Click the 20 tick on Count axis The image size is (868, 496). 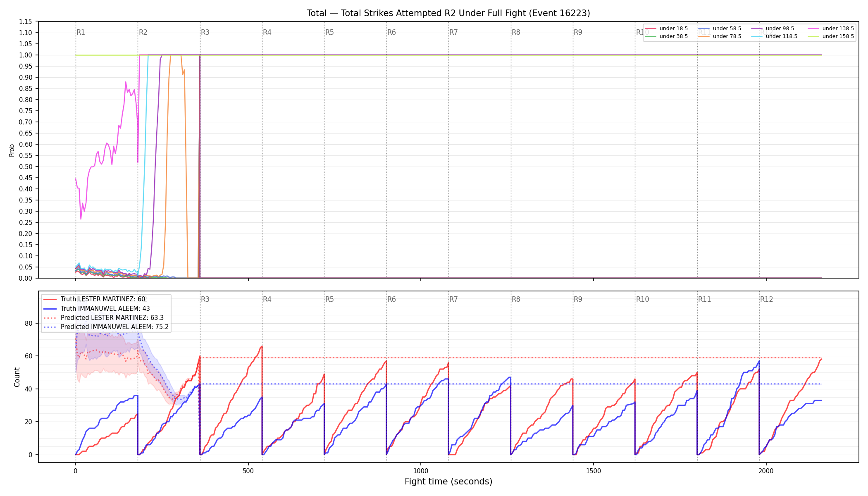[x=29, y=422]
